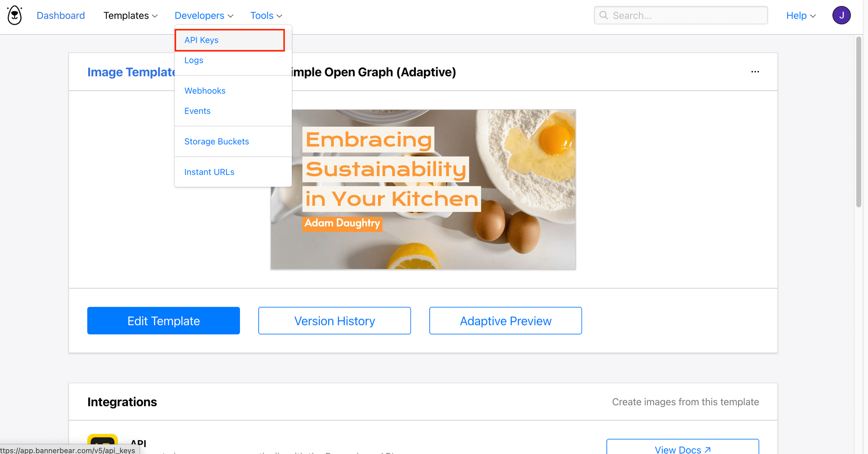This screenshot has height=454, width=868.
Task: Click into the Search field
Action: click(x=681, y=16)
